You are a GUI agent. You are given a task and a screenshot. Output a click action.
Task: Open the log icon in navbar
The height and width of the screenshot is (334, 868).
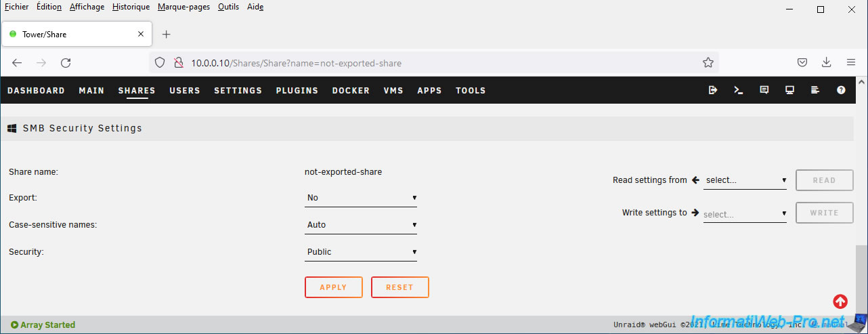point(815,90)
